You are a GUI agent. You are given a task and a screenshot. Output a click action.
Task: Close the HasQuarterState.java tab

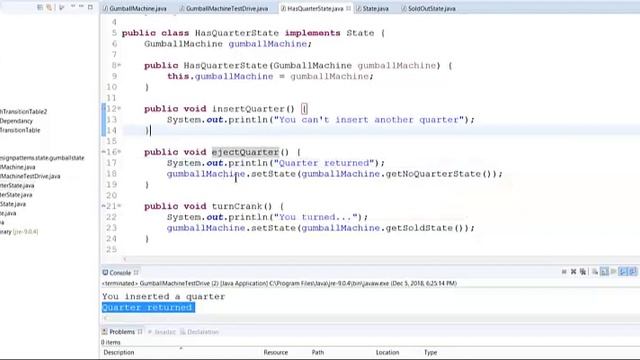[x=348, y=8]
